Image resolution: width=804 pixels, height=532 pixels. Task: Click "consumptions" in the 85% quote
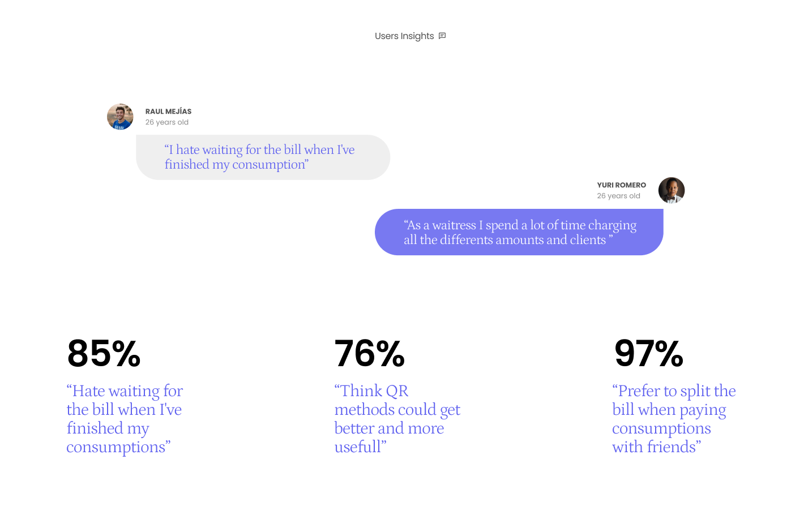tap(116, 447)
